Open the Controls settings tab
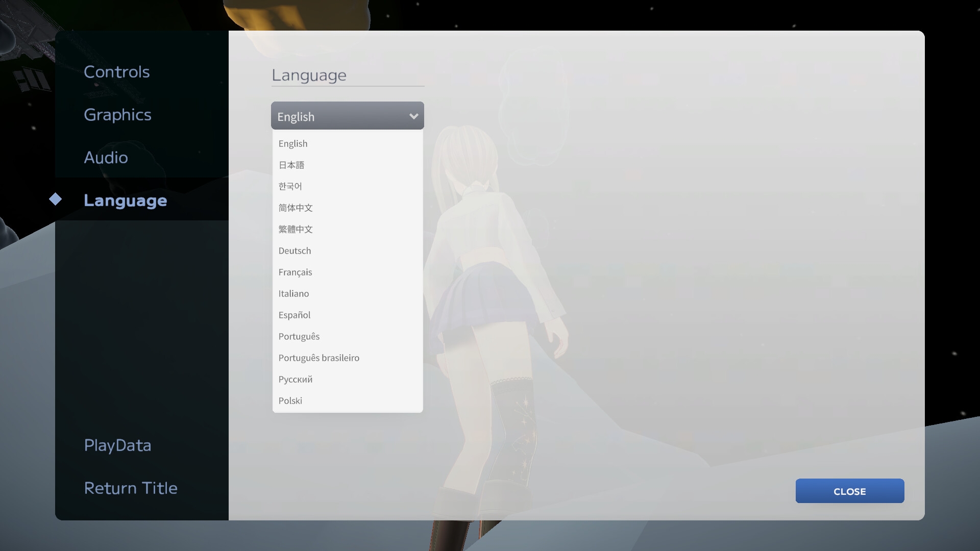 click(117, 72)
